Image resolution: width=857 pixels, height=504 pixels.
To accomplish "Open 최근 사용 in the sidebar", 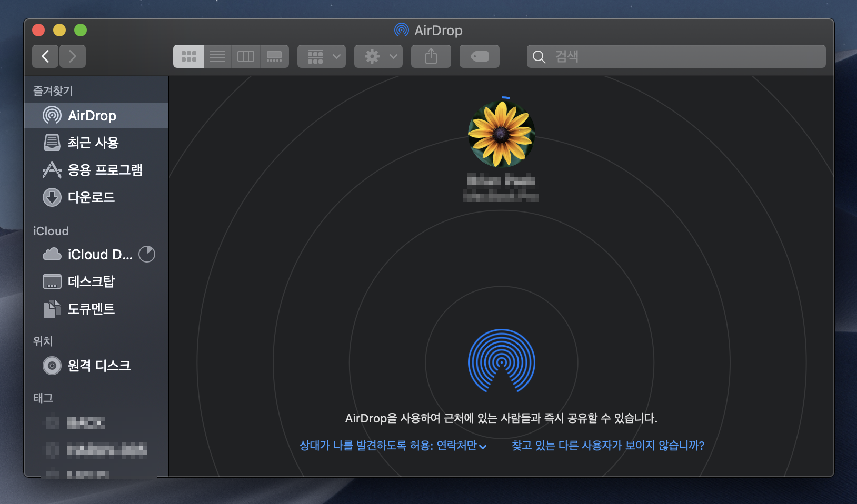I will (96, 143).
